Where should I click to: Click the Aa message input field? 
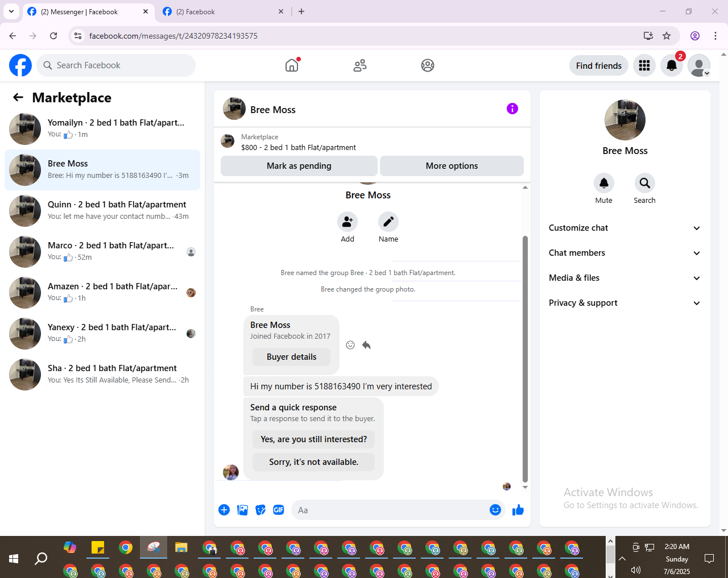pyautogui.click(x=390, y=510)
